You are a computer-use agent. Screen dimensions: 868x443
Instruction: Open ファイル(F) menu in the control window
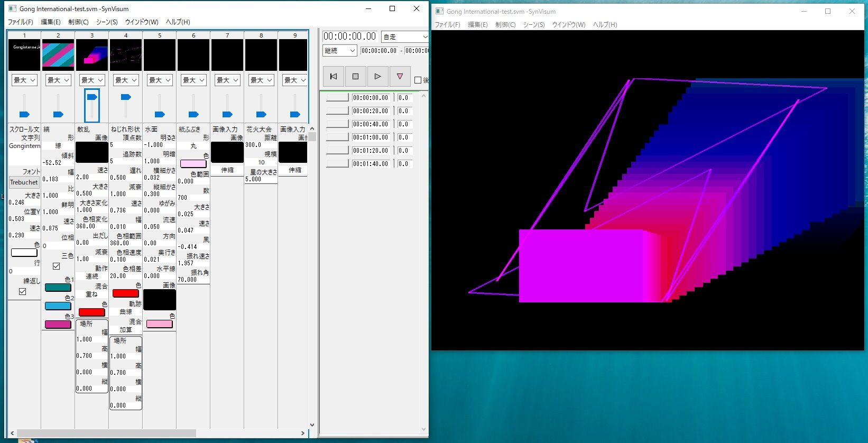click(x=20, y=22)
